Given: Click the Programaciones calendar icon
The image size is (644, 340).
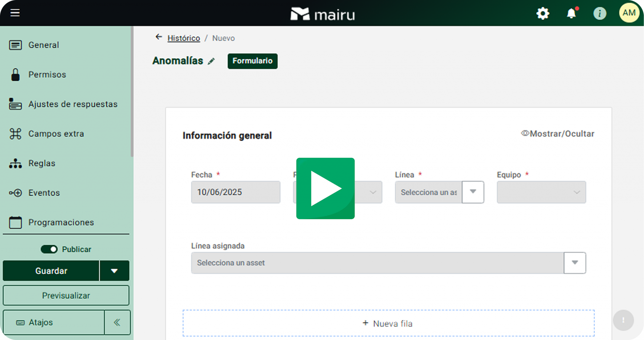Looking at the screenshot, I should (15, 222).
